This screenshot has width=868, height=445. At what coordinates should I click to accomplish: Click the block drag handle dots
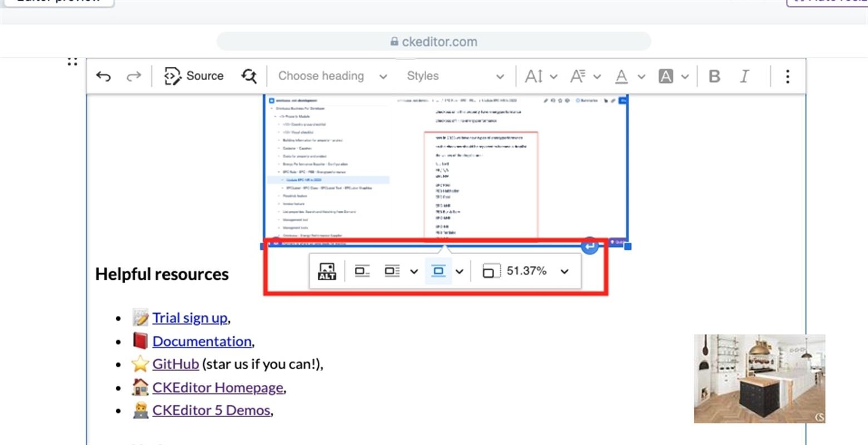click(72, 61)
